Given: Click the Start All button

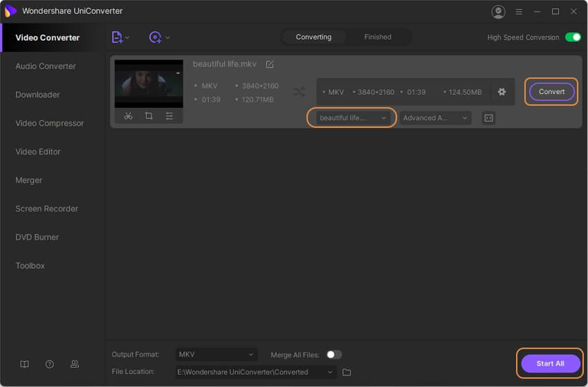Looking at the screenshot, I should (x=550, y=364).
